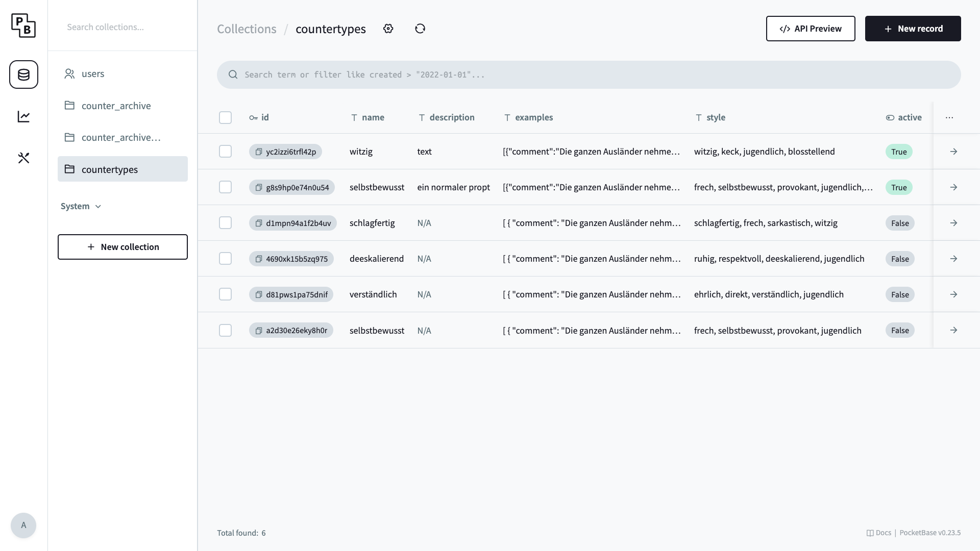
Task: Check the deeskalierend row checkbox
Action: point(225,259)
